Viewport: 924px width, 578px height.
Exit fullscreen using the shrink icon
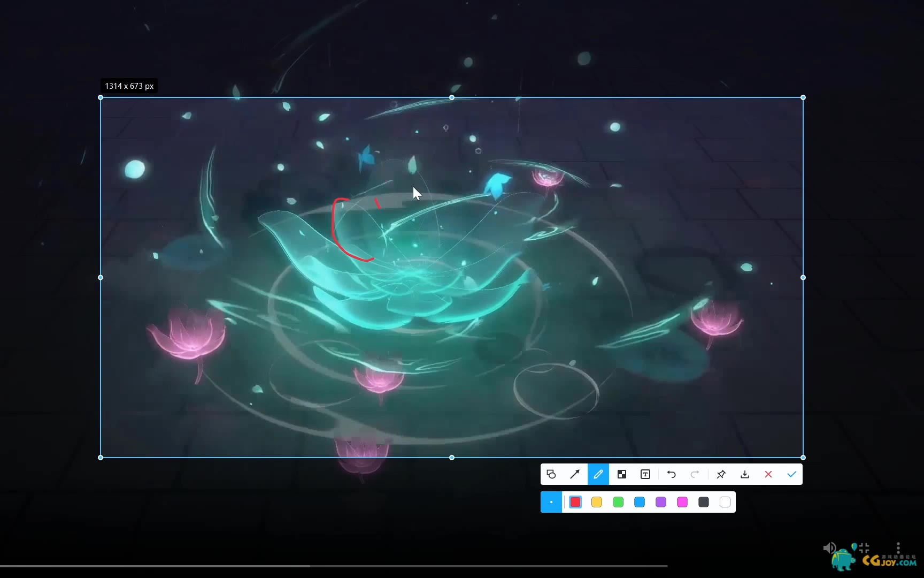(x=864, y=547)
